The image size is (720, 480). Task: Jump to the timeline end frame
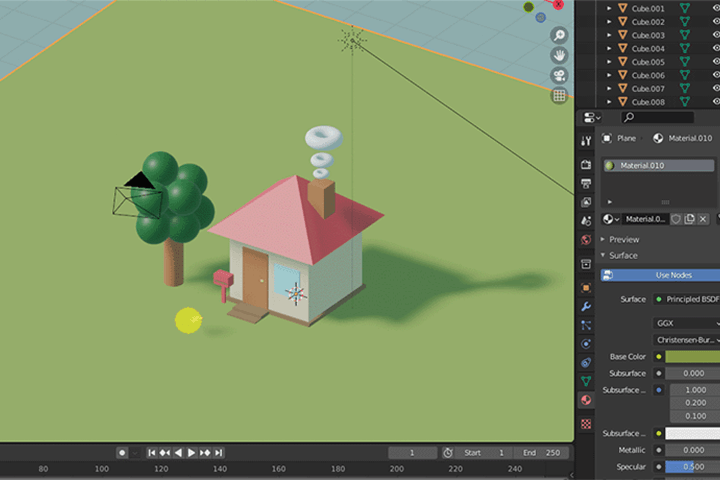click(219, 453)
